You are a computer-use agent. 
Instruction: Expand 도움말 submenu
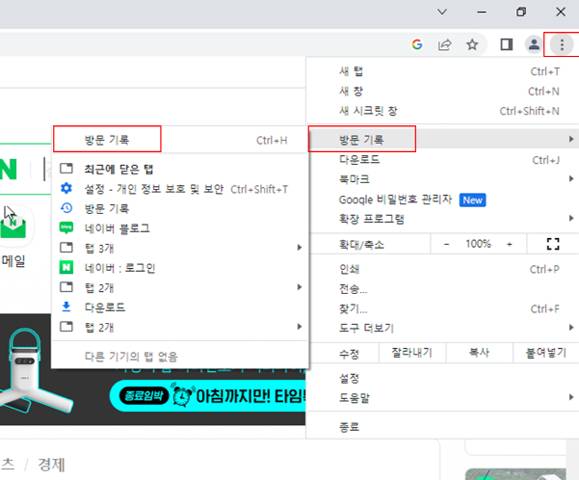click(x=442, y=398)
